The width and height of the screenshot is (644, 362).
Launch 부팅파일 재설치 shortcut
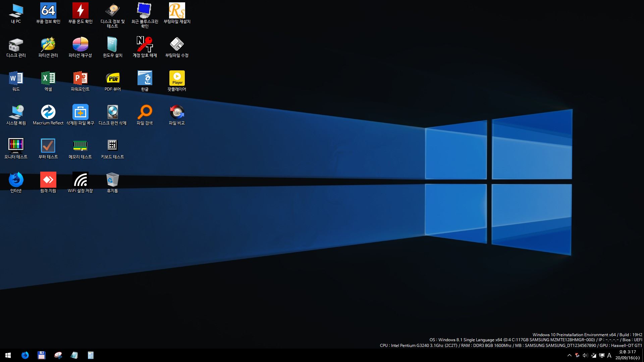tap(177, 13)
